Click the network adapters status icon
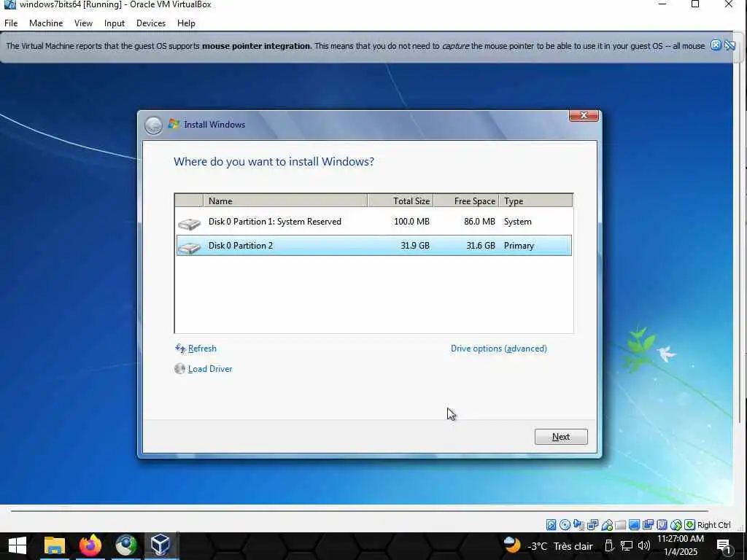Viewport: 747px width, 560px height. click(x=592, y=525)
